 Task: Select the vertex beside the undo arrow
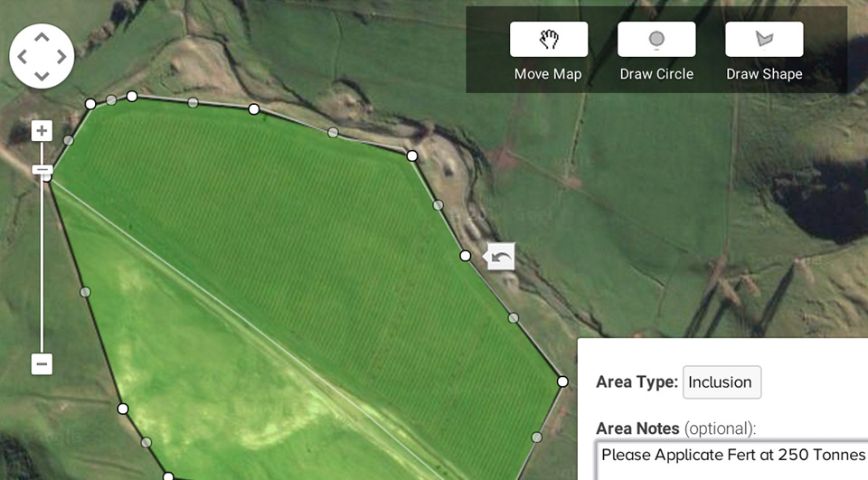coord(466,256)
